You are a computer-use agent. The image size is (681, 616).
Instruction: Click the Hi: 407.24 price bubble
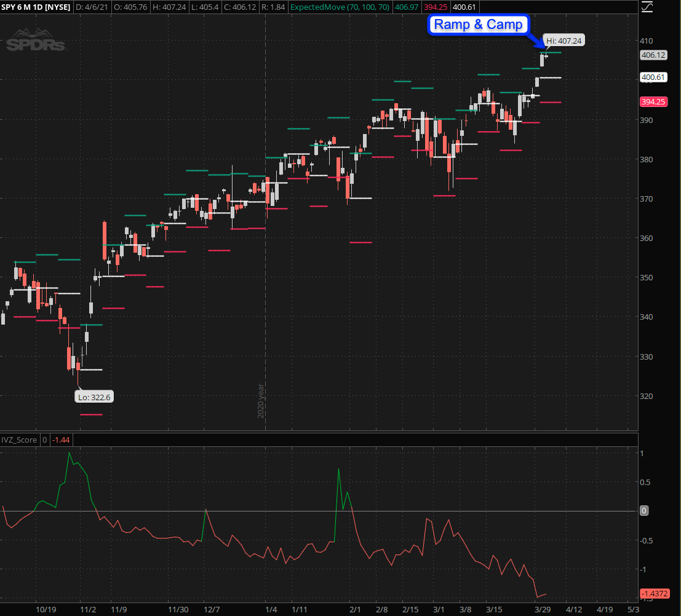564,41
